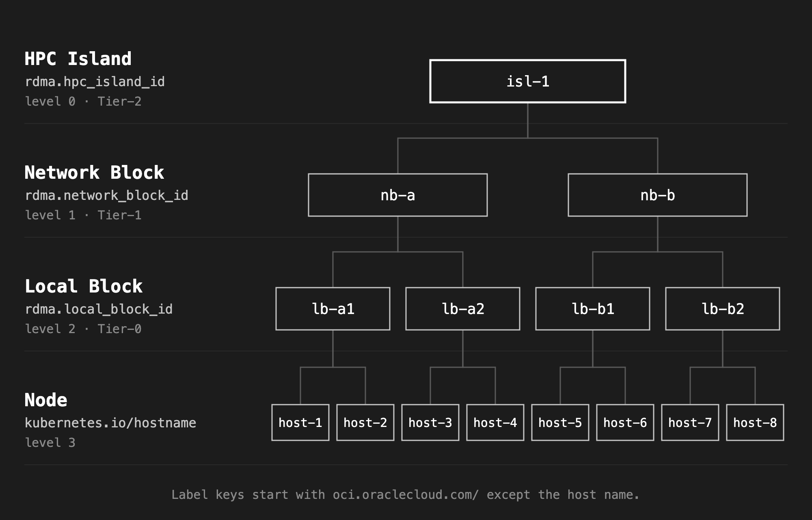Viewport: 812px width, 520px height.
Task: Click the lb-b1 local block box
Action: click(x=592, y=309)
